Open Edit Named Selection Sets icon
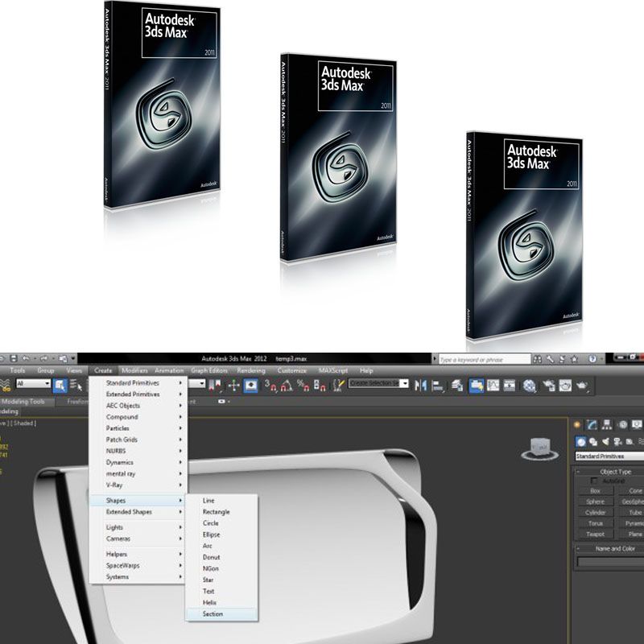 coord(339,386)
